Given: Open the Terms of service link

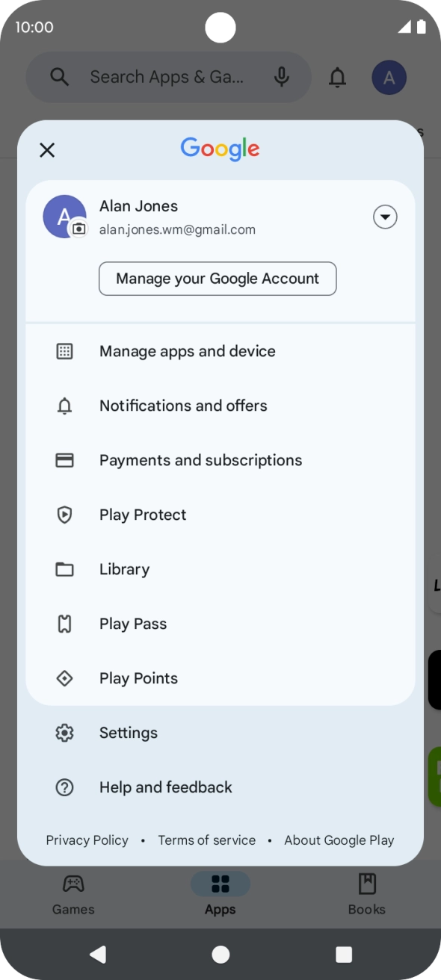Looking at the screenshot, I should [207, 840].
